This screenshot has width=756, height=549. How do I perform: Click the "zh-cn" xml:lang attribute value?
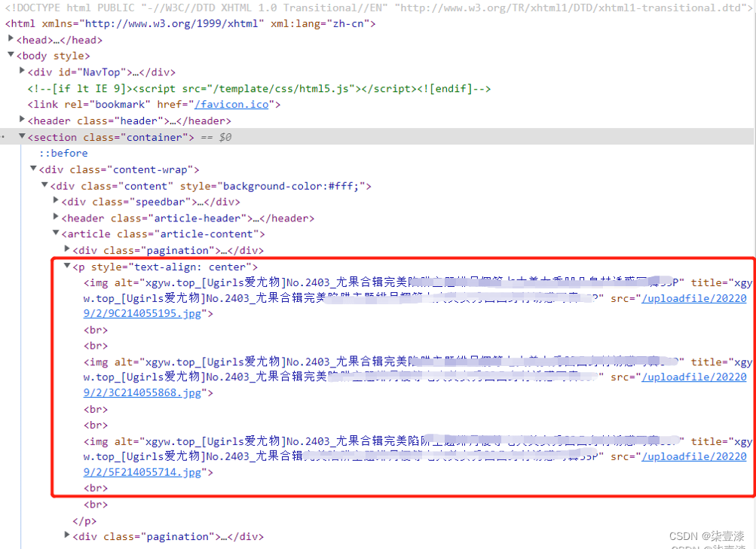348,23
